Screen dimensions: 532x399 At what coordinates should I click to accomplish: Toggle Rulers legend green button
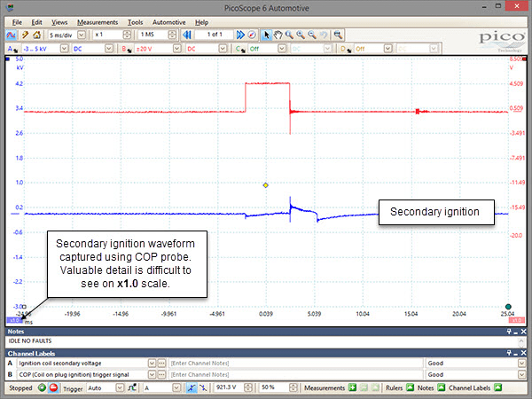[x=410, y=387]
